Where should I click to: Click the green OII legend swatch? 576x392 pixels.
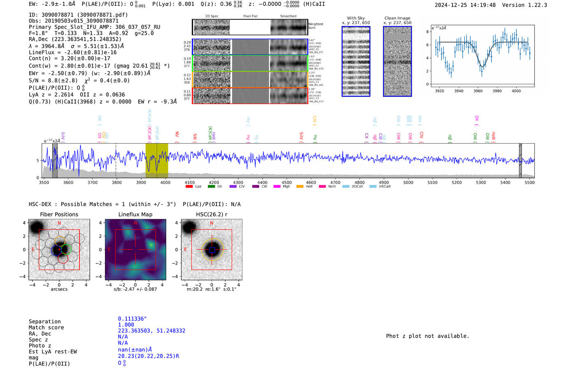211,187
